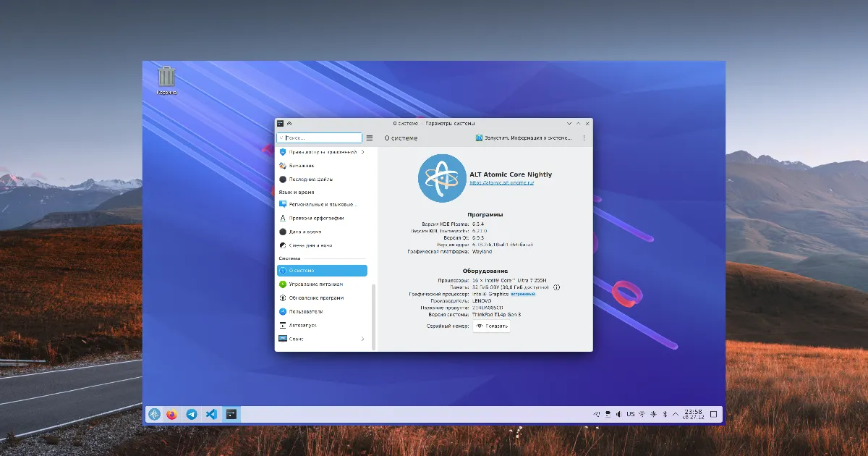Image resolution: width=868 pixels, height=456 pixels.
Task: Expand hidden system tray icons arrow
Action: tap(676, 415)
